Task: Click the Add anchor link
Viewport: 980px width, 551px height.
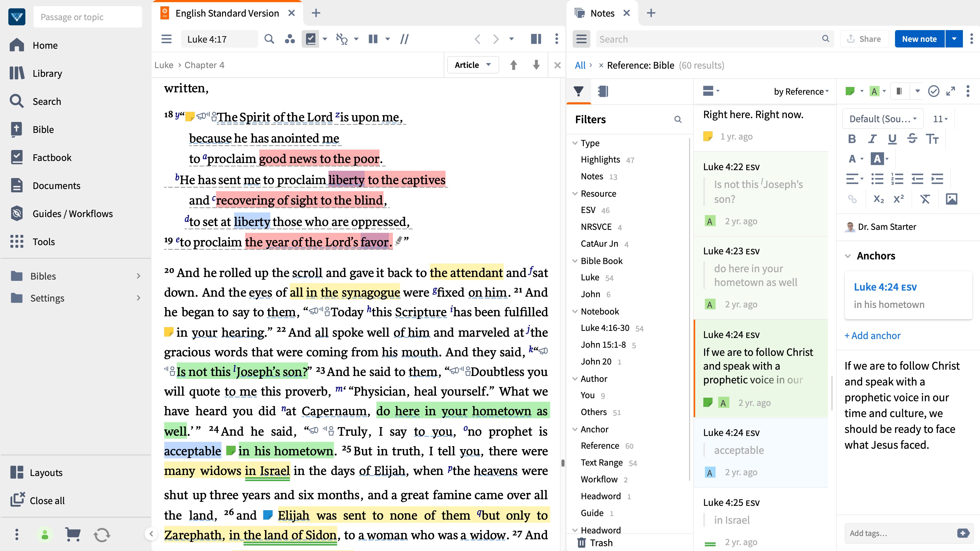Action: coord(872,335)
